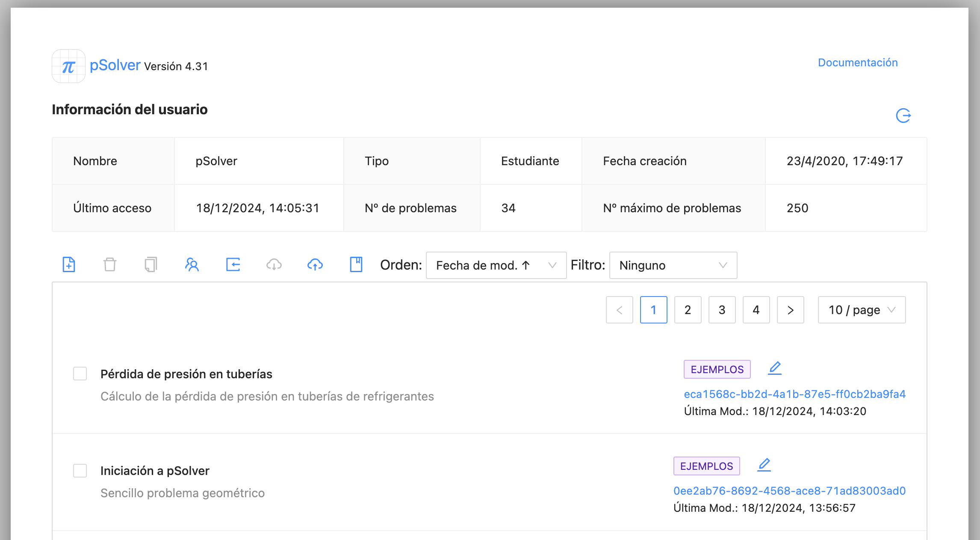Click the Estudiante type cell
Viewport: 980px width, 540px height.
point(530,161)
